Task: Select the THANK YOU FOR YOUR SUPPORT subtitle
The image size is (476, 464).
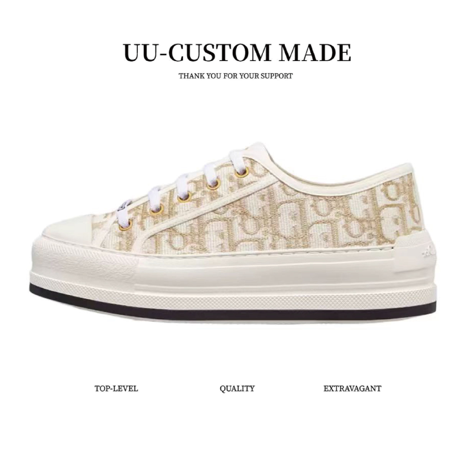Action: pos(236,76)
